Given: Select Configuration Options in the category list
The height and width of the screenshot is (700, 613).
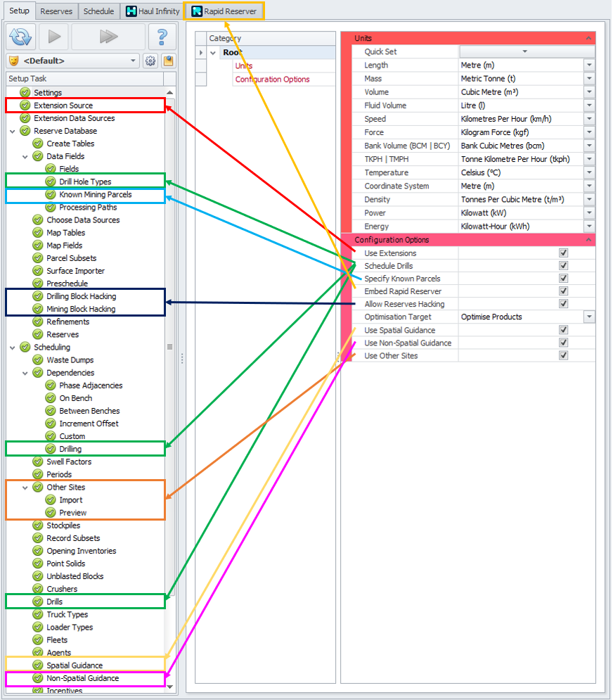Looking at the screenshot, I should 272,79.
